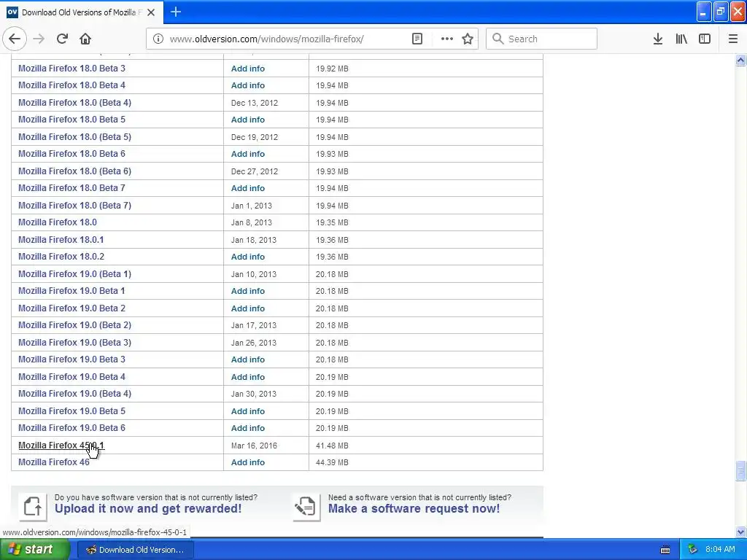The height and width of the screenshot is (560, 747).
Task: Go back to the previous page
Action: tap(15, 39)
